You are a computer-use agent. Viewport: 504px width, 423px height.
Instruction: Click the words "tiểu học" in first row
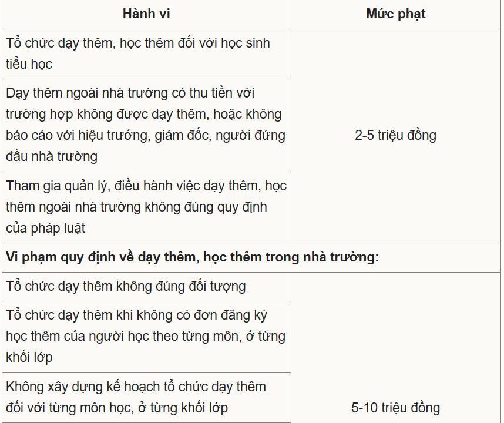[29, 64]
